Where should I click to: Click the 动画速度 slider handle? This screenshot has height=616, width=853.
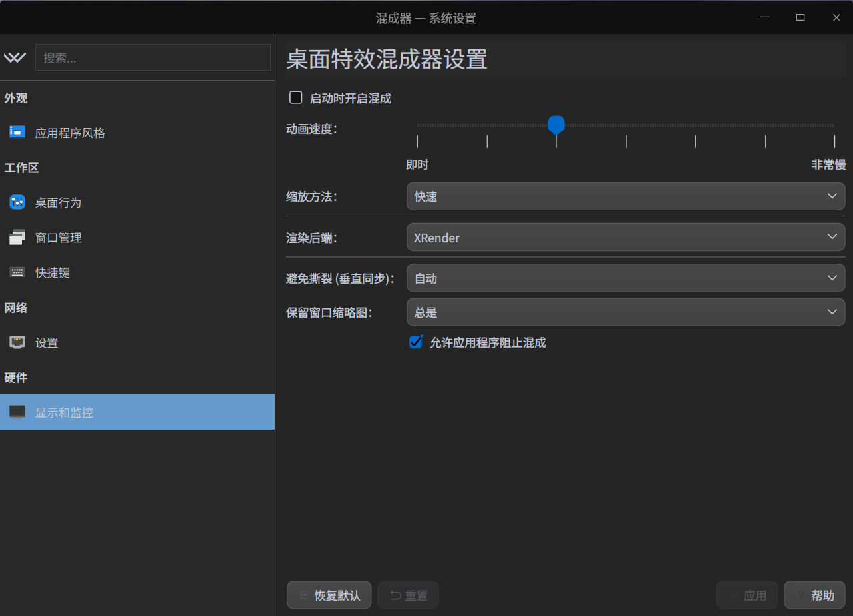point(556,125)
